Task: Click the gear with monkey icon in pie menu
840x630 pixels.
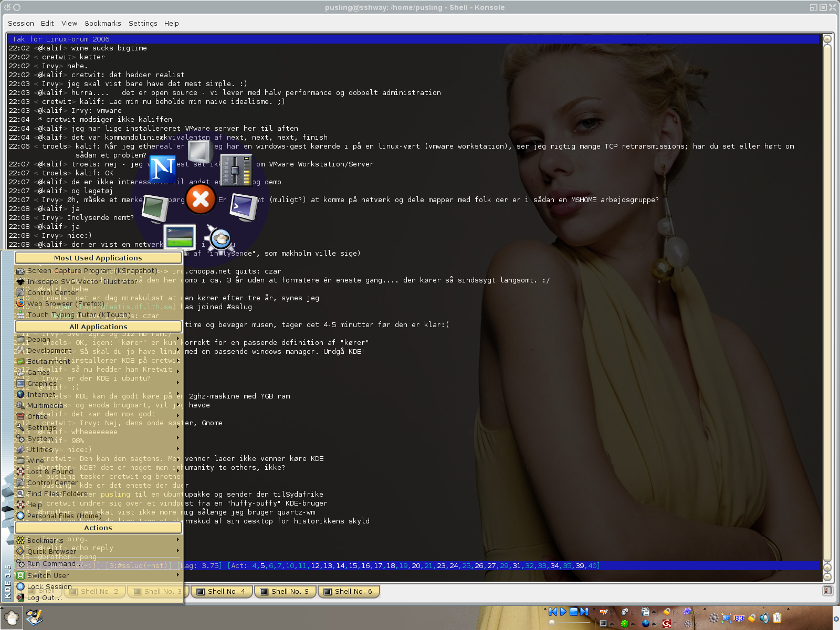Action: [220, 239]
